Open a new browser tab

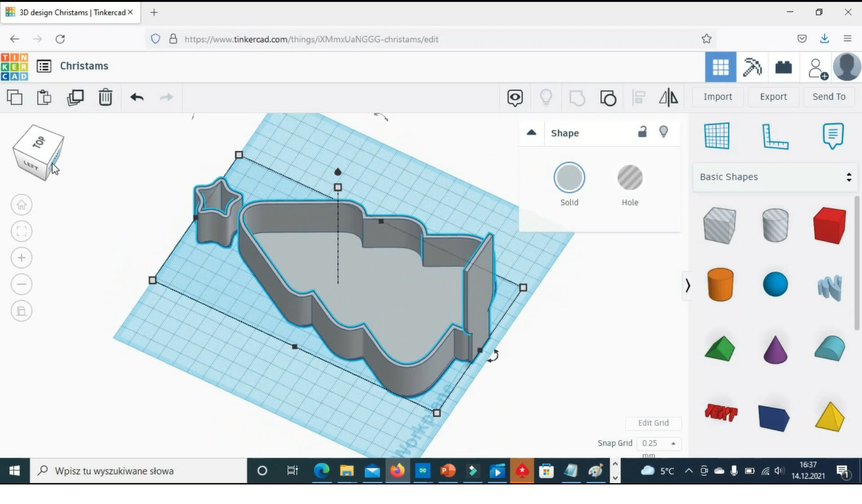coord(154,12)
